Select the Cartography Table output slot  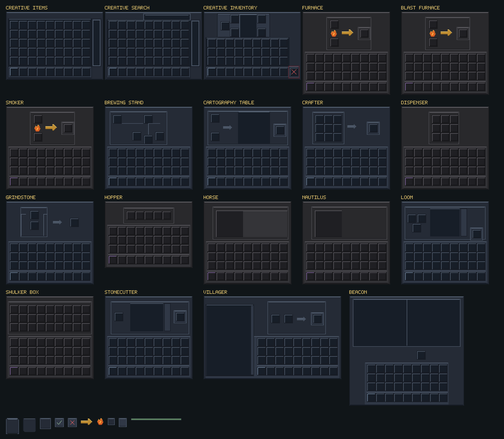[280, 130]
